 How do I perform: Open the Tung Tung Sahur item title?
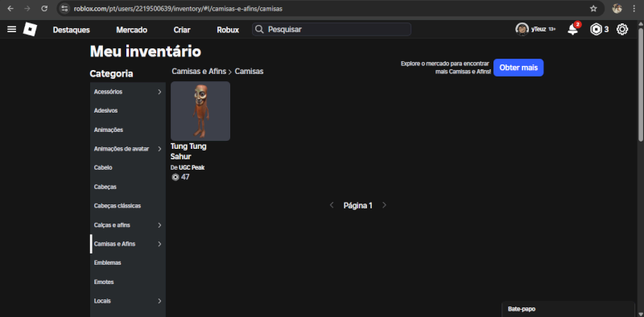pyautogui.click(x=188, y=151)
